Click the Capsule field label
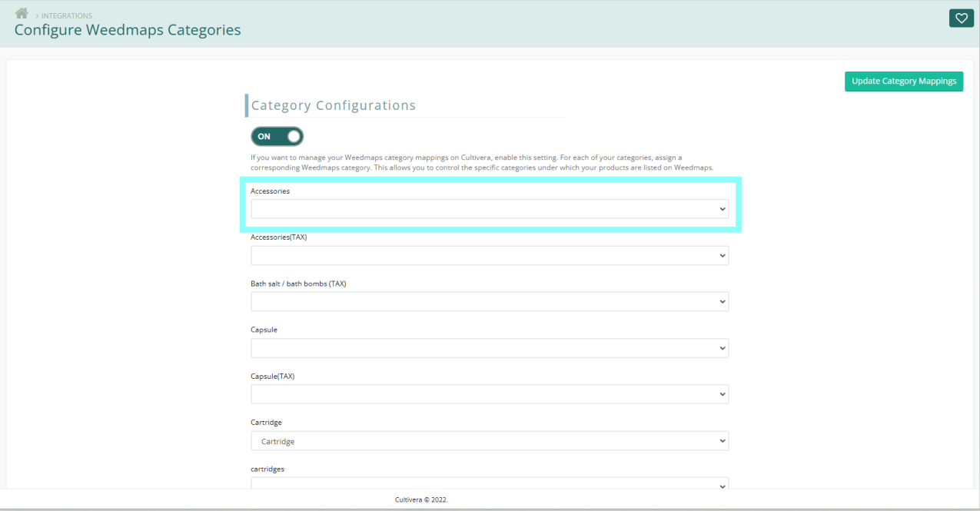980x511 pixels. point(264,330)
